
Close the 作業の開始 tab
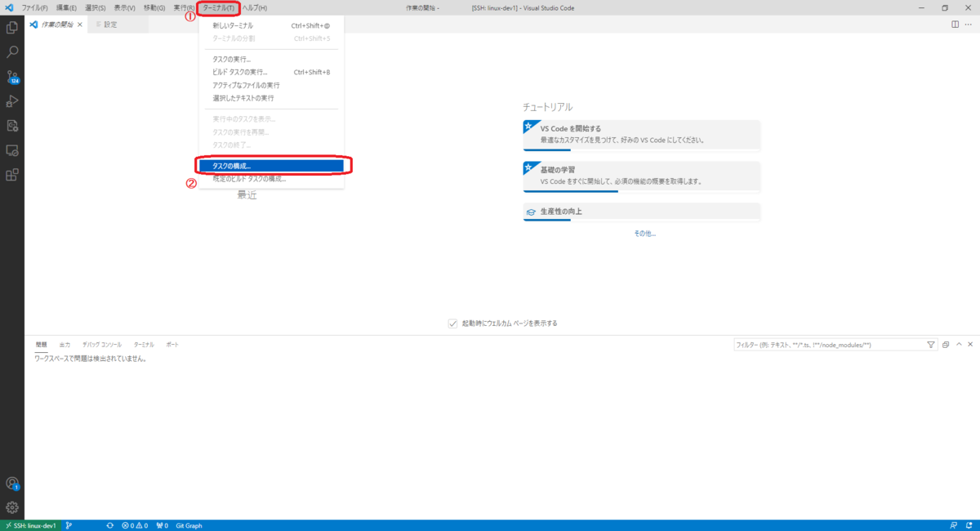click(x=80, y=25)
